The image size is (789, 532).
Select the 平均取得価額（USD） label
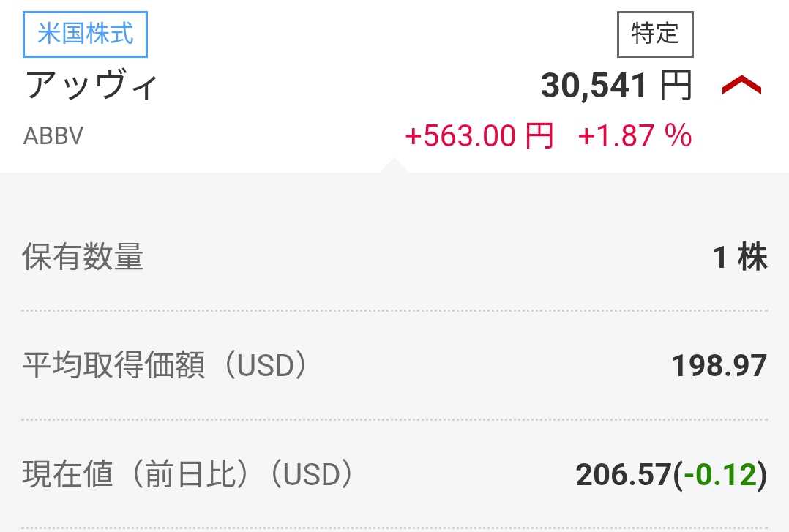164,366
